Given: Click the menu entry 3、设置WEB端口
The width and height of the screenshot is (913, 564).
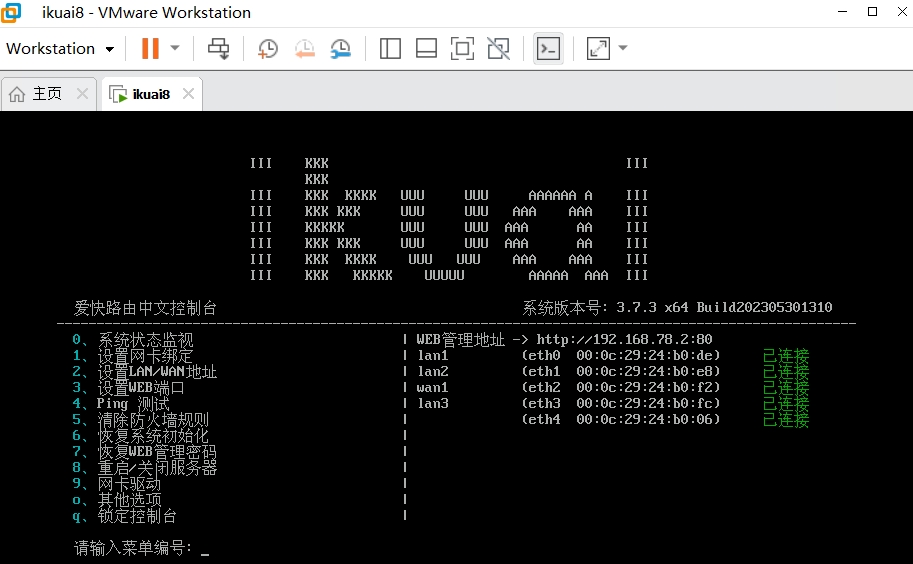Looking at the screenshot, I should [128, 387].
